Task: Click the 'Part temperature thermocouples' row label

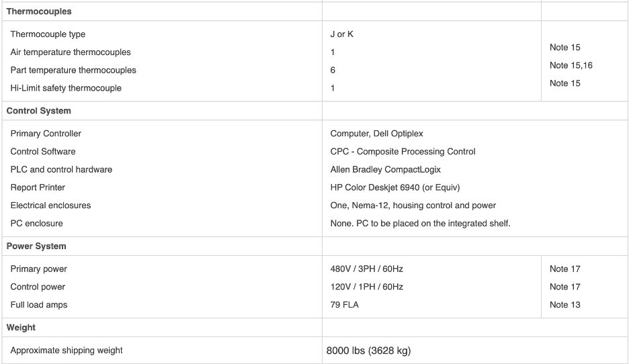Action: click(73, 70)
